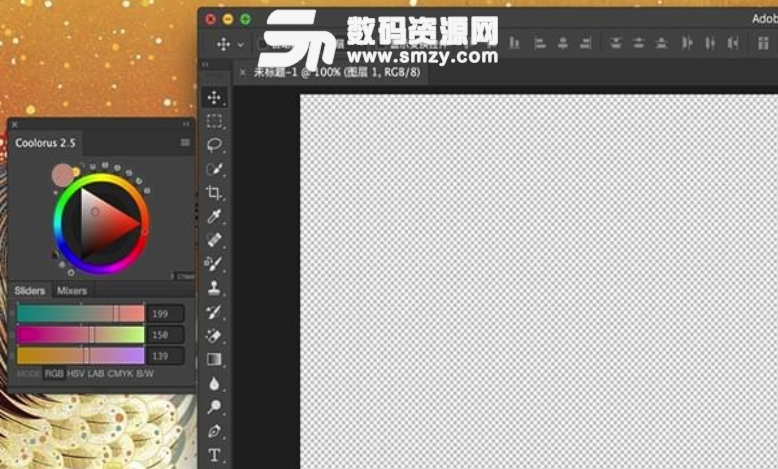
Task: Select the Coolorus 2.5 panel tab
Action: tap(45, 143)
